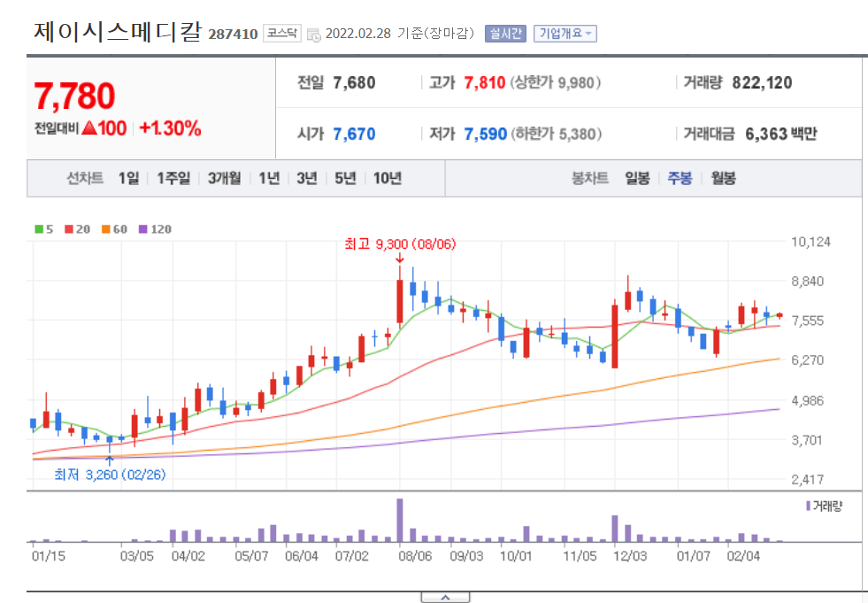Select the 5년 line chart tab
The width and height of the screenshot is (868, 603).
point(345,178)
